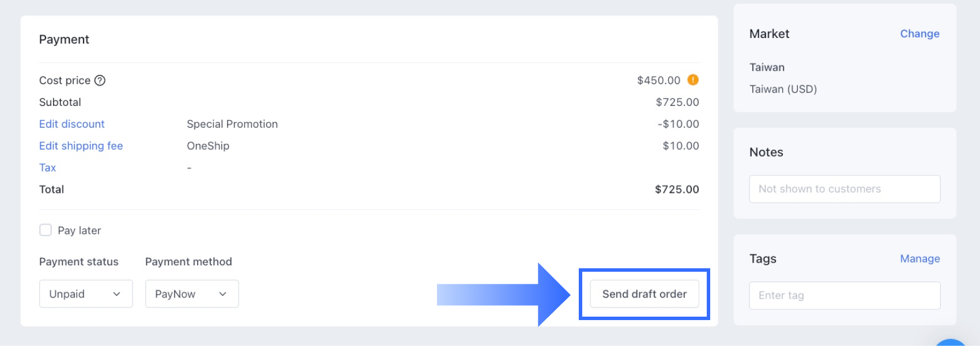The width and height of the screenshot is (980, 346).
Task: Click the Payment section heading
Action: pos(64,40)
